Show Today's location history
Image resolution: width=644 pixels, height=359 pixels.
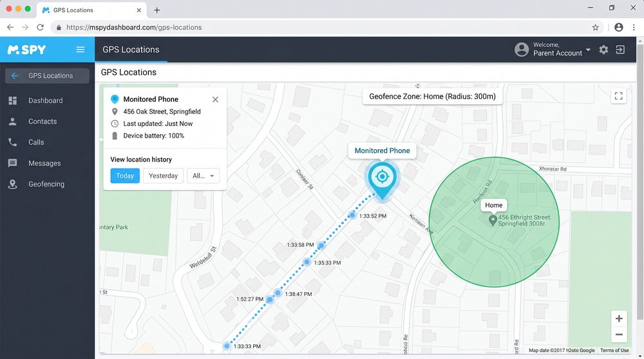[125, 176]
